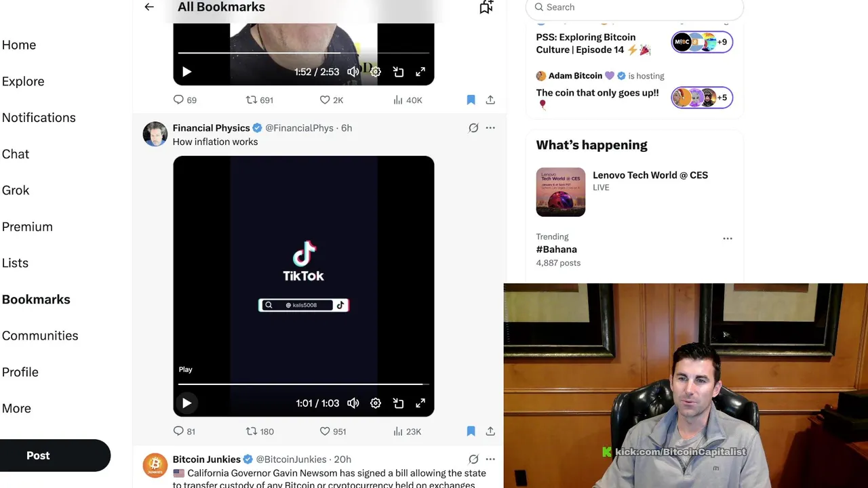Open Communities in the sidebar
The image size is (868, 488).
pyautogui.click(x=40, y=335)
